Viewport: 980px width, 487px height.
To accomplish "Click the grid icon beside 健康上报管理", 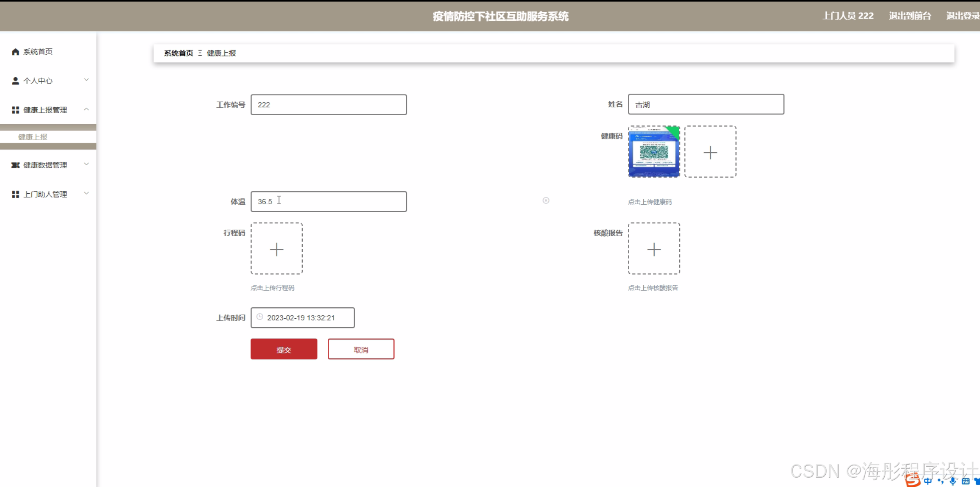I will point(15,110).
